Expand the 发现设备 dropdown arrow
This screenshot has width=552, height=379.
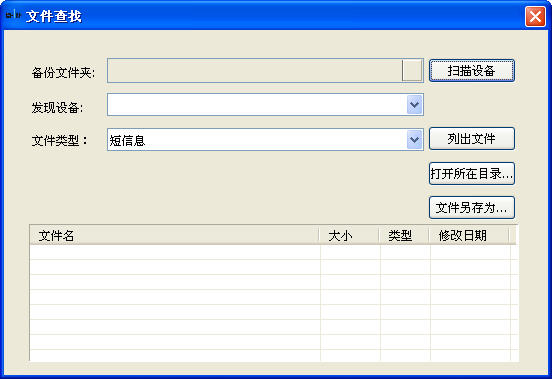414,105
